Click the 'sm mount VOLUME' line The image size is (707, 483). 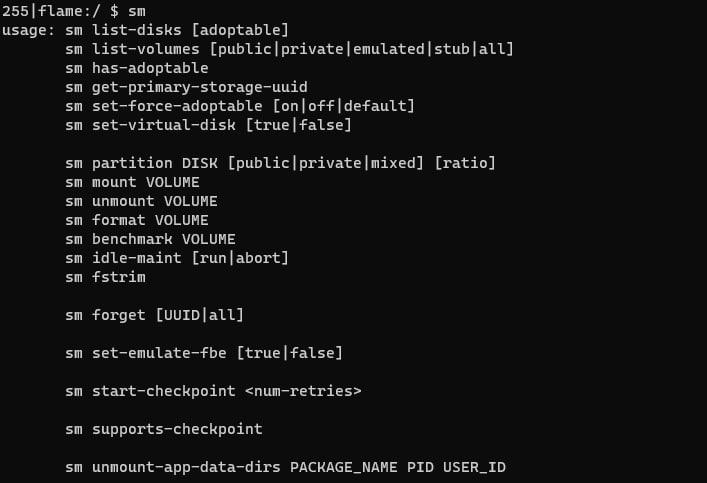[x=132, y=182]
